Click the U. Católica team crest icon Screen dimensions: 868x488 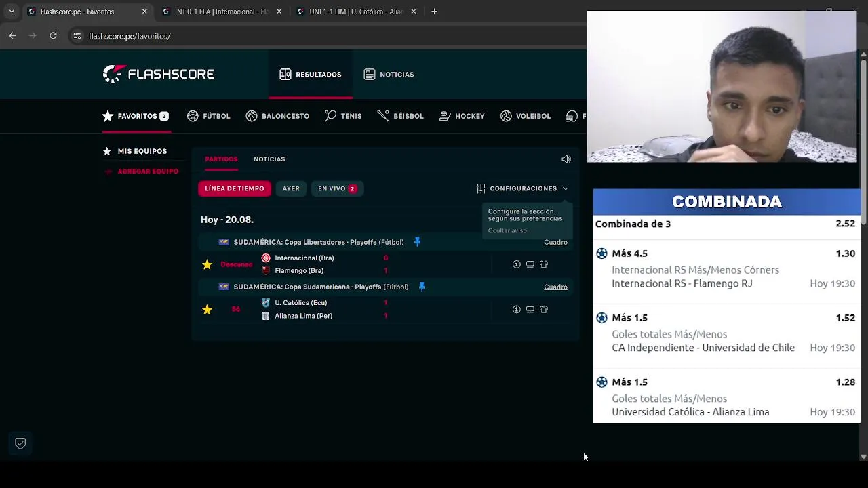click(x=266, y=303)
